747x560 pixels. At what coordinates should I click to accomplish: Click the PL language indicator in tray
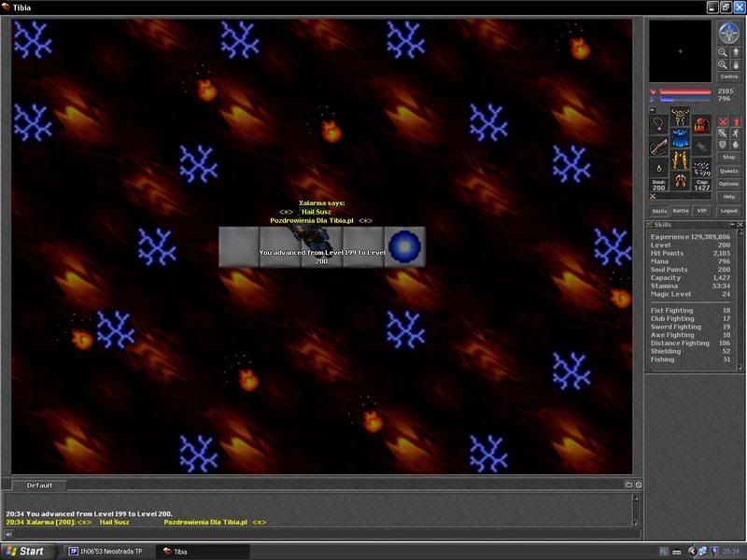tap(664, 552)
